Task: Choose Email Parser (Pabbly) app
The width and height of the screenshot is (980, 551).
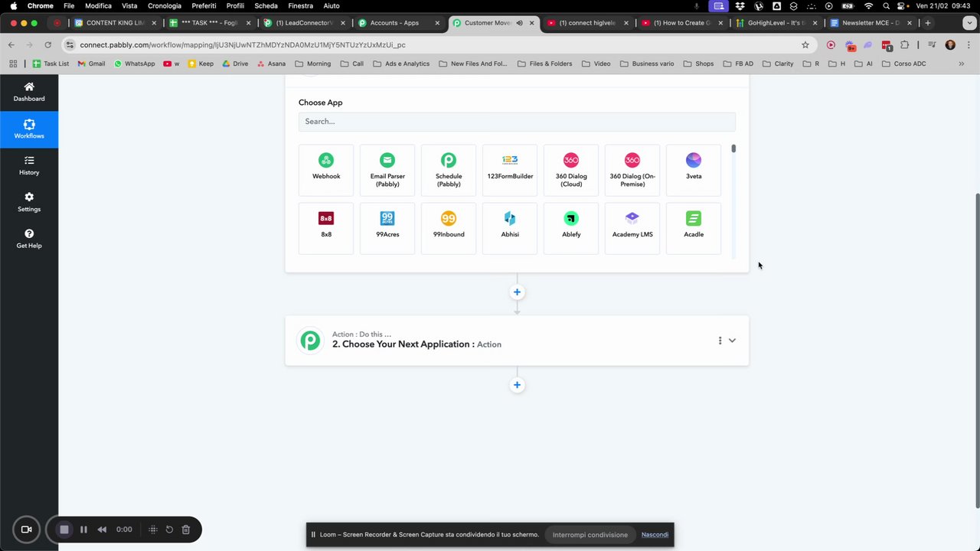Action: [x=387, y=170]
